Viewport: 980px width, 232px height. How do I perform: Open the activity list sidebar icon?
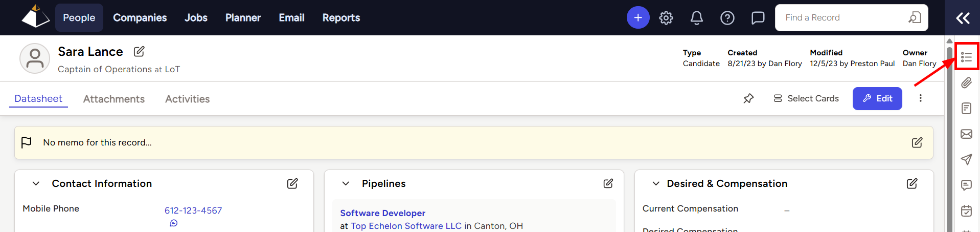coord(966,57)
